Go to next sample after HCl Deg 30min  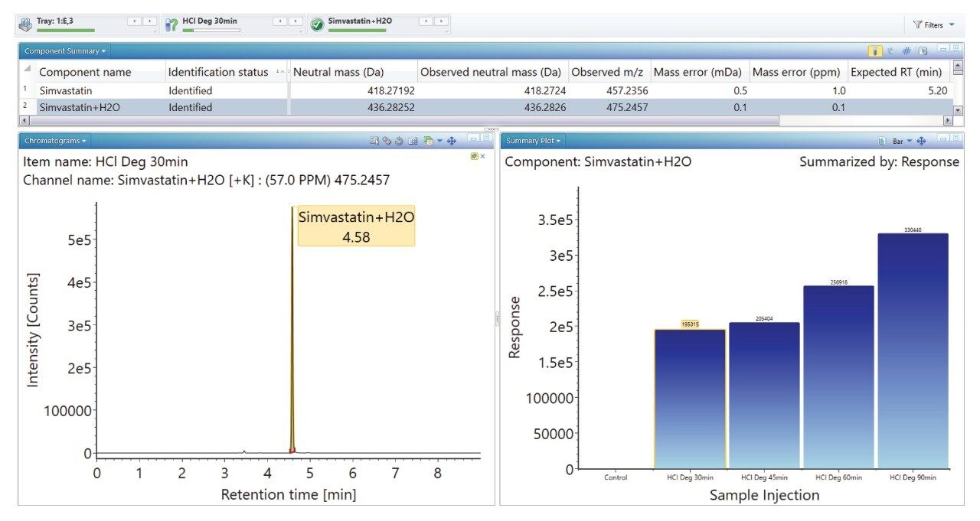(x=296, y=21)
